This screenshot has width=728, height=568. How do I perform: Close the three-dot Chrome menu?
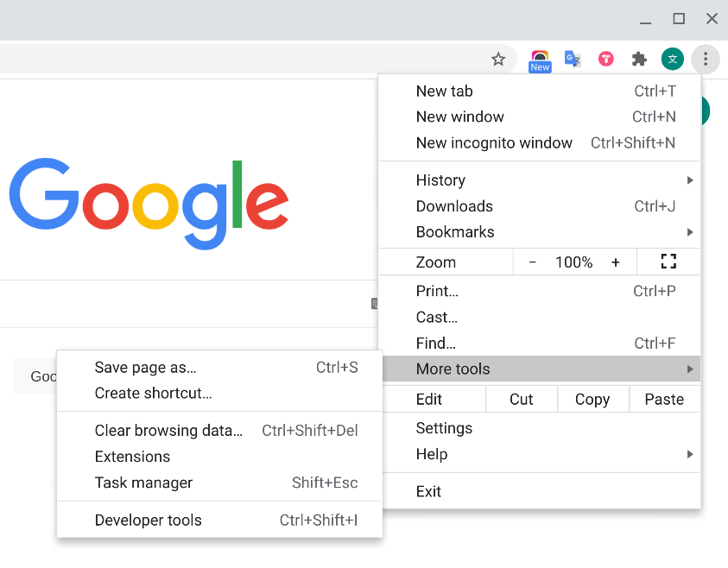706,59
